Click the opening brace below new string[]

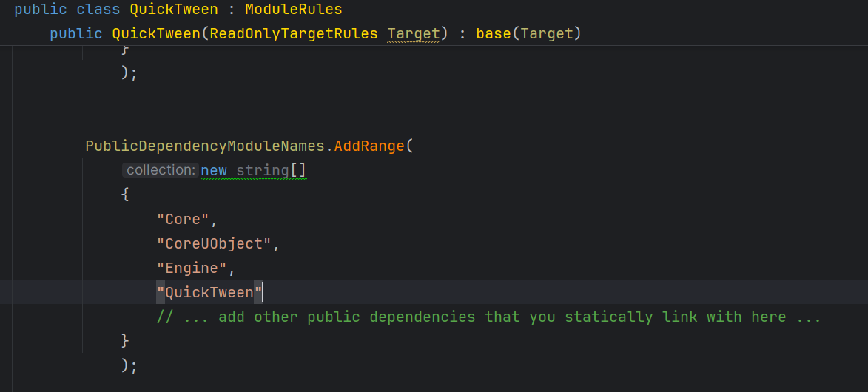coord(125,195)
